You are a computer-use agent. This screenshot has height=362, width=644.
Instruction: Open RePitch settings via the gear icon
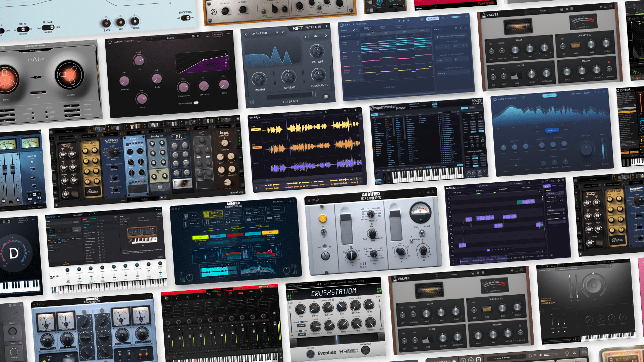click(563, 181)
